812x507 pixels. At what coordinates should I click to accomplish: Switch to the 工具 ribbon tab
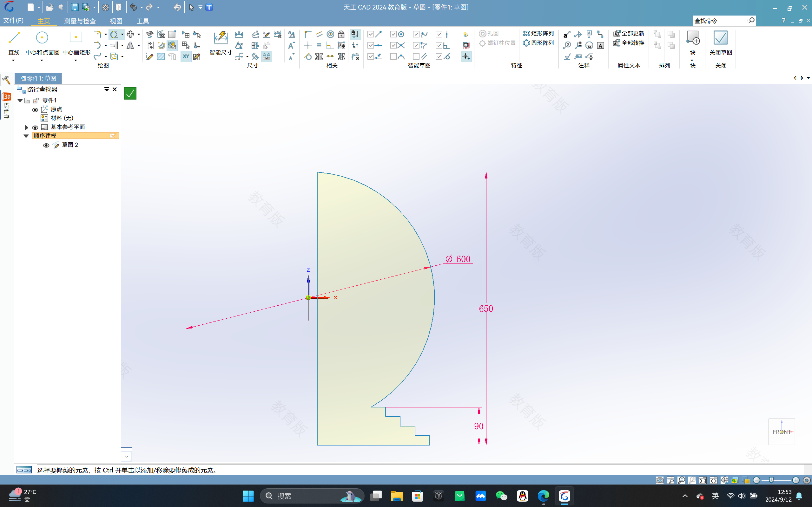coord(142,21)
